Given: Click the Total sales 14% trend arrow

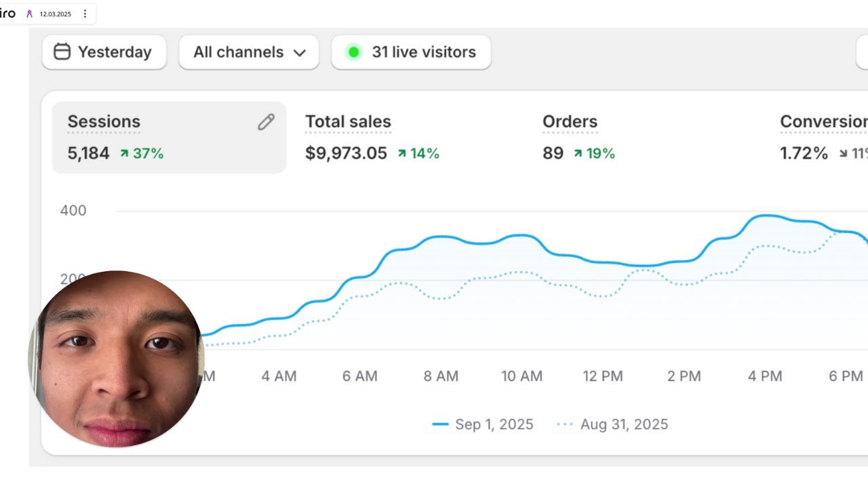Looking at the screenshot, I should (x=401, y=154).
